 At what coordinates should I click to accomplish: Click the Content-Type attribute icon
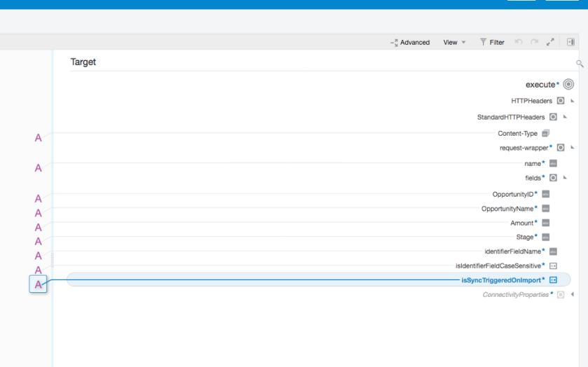[545, 133]
